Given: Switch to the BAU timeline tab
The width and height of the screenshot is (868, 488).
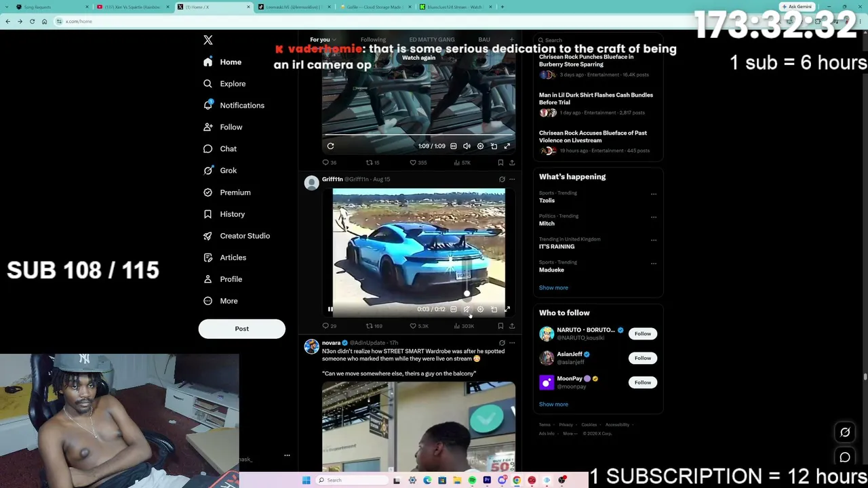Looking at the screenshot, I should (x=484, y=39).
